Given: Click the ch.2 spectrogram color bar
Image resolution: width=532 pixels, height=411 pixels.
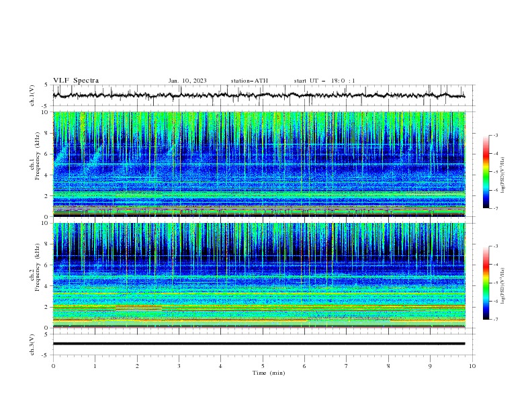Looking at the screenshot, I should pyautogui.click(x=486, y=283).
